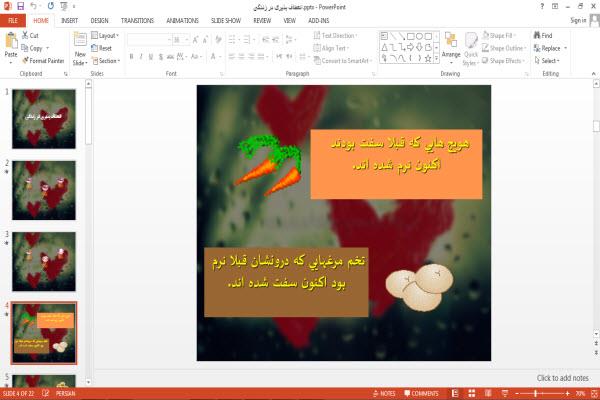Toggle text Shadow formatting

[x=161, y=57]
